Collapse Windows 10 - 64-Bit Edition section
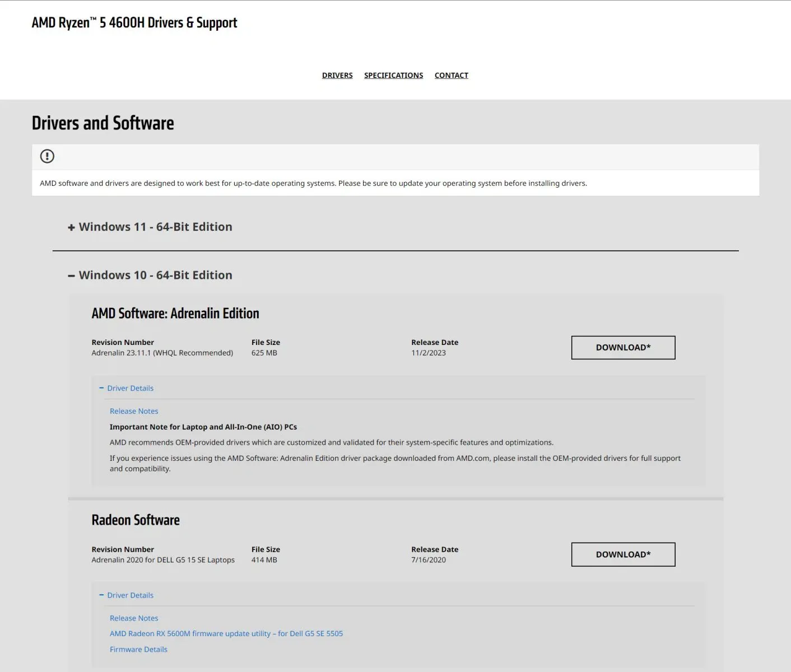The image size is (791, 672). point(150,275)
